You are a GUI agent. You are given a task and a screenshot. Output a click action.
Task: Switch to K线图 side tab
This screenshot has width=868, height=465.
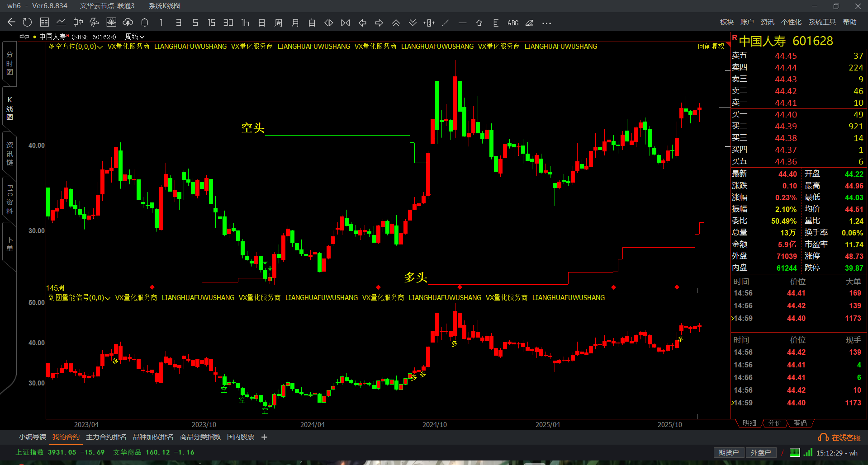(x=9, y=108)
